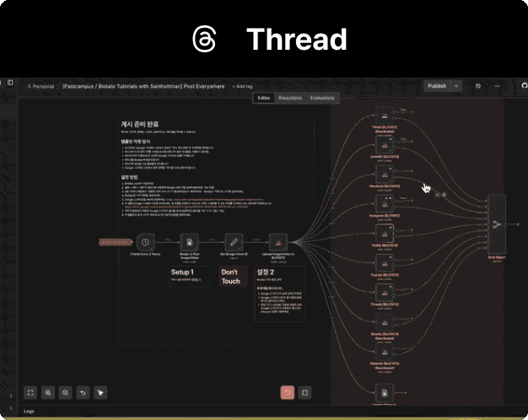Select the Twitter [BLOTATO] node
Viewport: 528px width, 420px height.
coord(385,234)
